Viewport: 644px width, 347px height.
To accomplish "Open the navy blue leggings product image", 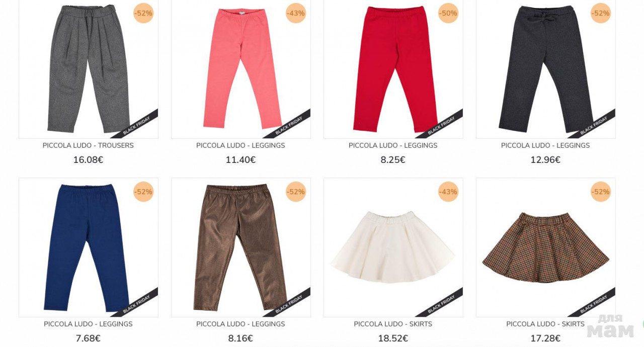I will (88, 247).
